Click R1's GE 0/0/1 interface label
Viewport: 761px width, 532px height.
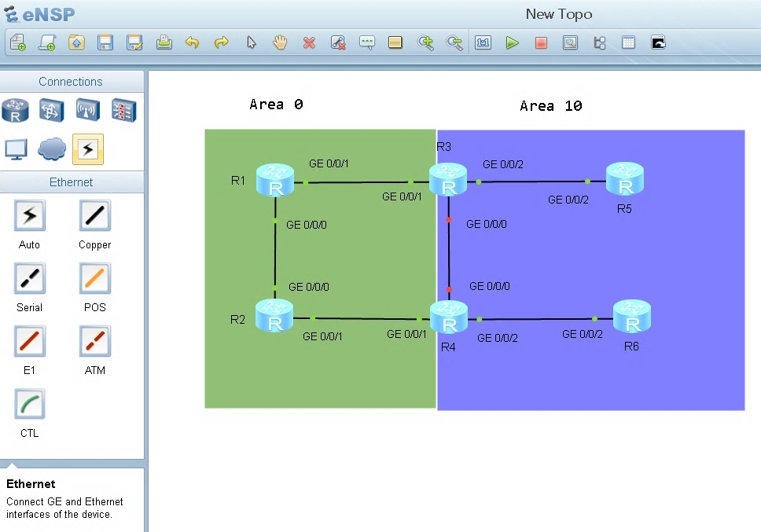(x=329, y=163)
